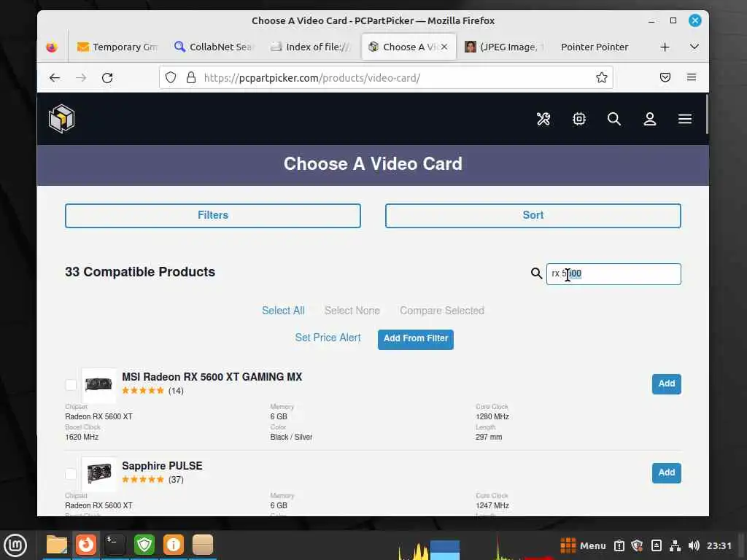This screenshot has width=747, height=560.
Task: Click the page vertical scrollbar
Action: pyautogui.click(x=706, y=114)
